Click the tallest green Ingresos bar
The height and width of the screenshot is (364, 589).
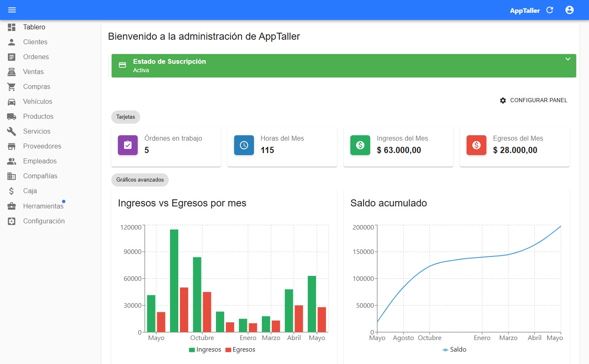[174, 281]
